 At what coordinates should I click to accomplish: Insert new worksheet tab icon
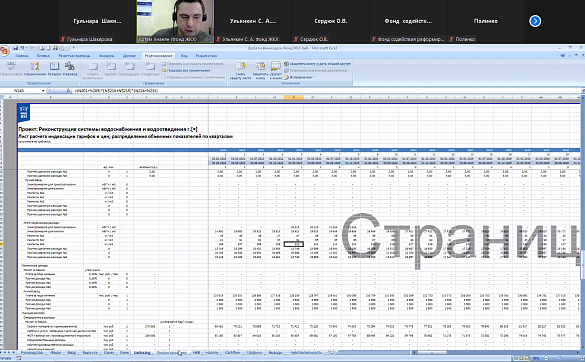click(x=330, y=352)
